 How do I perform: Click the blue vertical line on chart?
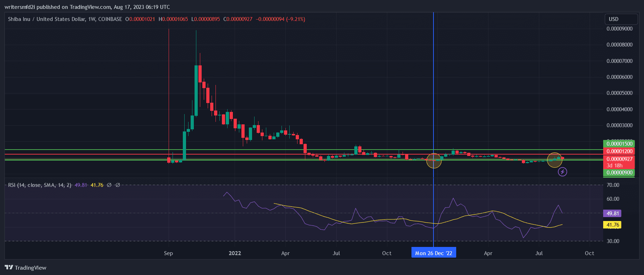[x=433, y=89]
